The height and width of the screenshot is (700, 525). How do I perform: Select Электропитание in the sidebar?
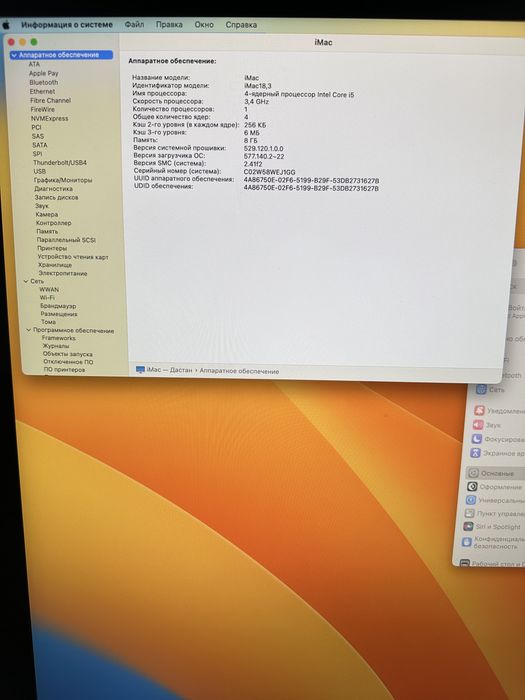[x=63, y=273]
